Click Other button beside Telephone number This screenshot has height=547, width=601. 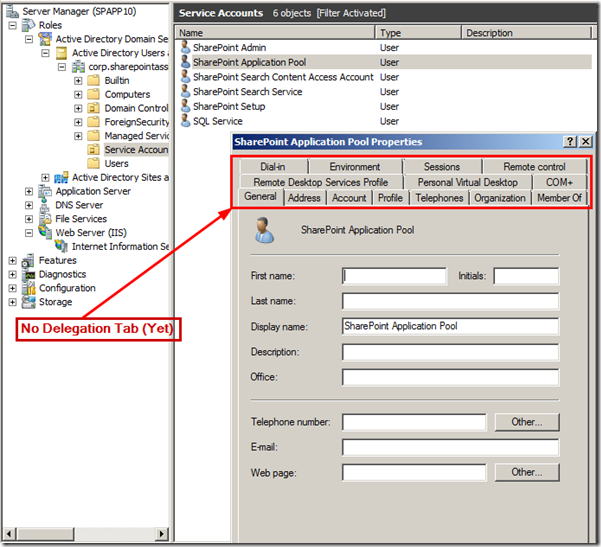[x=526, y=422]
